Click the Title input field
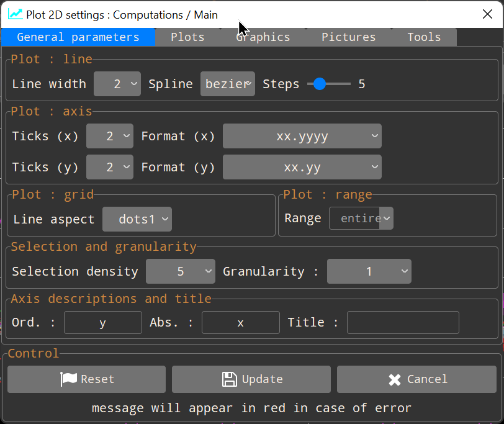 pyautogui.click(x=402, y=322)
